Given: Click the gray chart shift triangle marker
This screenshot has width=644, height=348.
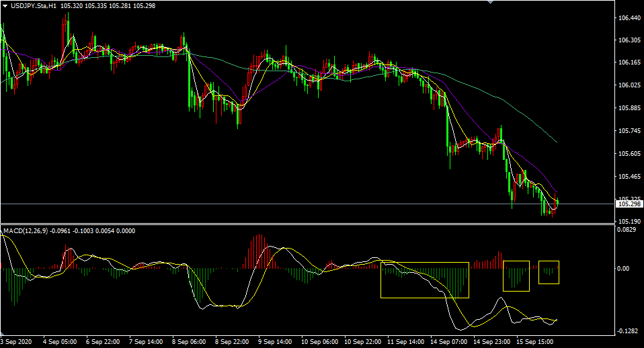Looking at the screenshot, I should (490, 2).
